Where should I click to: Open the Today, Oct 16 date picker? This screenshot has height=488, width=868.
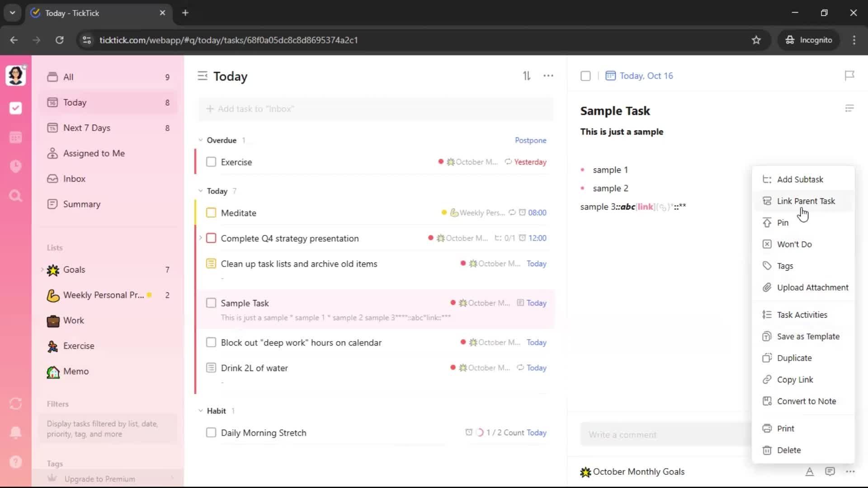[646, 76]
